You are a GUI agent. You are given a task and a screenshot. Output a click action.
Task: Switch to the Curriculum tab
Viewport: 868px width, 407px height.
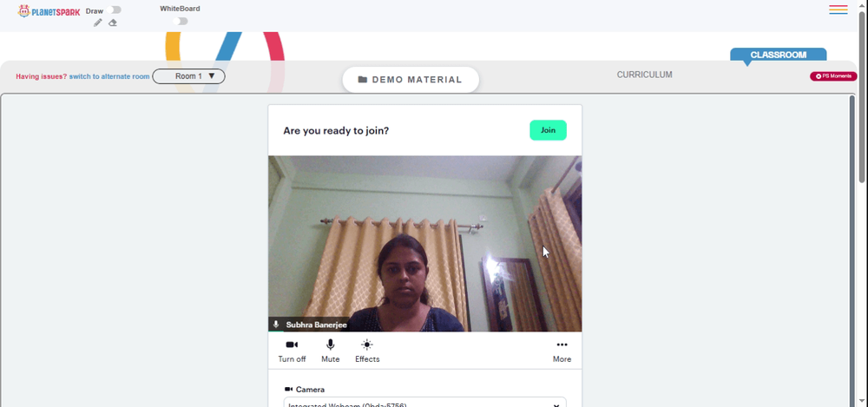[x=644, y=75]
